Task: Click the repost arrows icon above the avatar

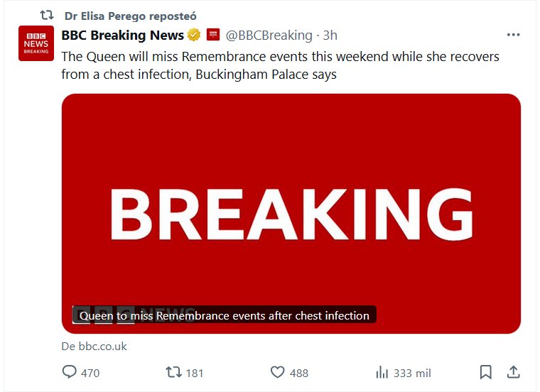Action: (47, 15)
